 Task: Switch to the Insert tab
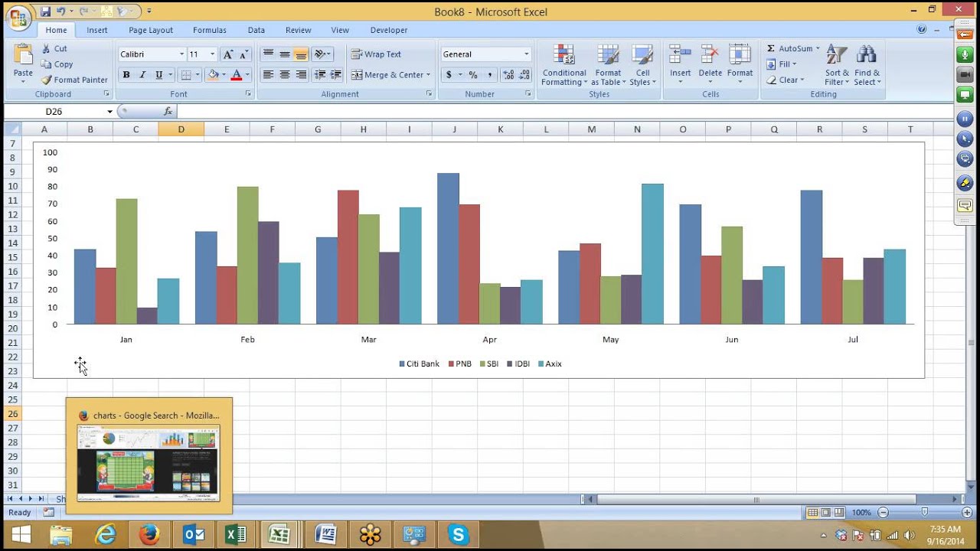pos(97,30)
